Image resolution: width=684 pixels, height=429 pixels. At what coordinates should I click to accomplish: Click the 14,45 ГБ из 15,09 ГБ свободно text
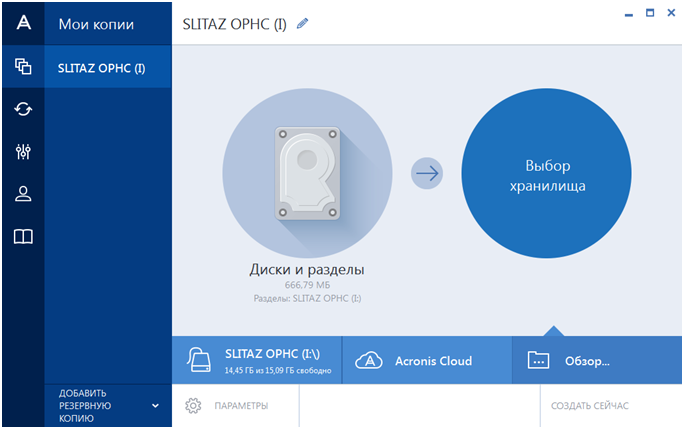278,371
